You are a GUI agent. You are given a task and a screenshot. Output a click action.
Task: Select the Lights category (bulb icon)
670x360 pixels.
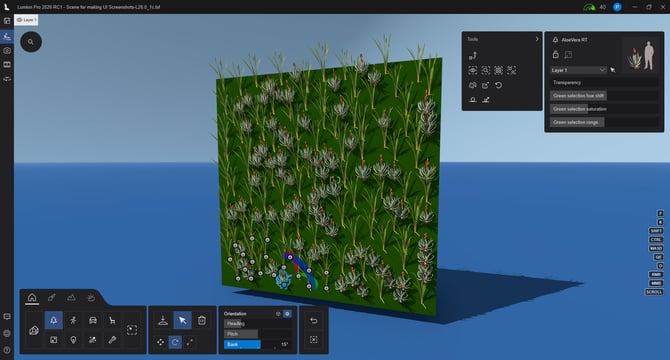click(x=73, y=340)
